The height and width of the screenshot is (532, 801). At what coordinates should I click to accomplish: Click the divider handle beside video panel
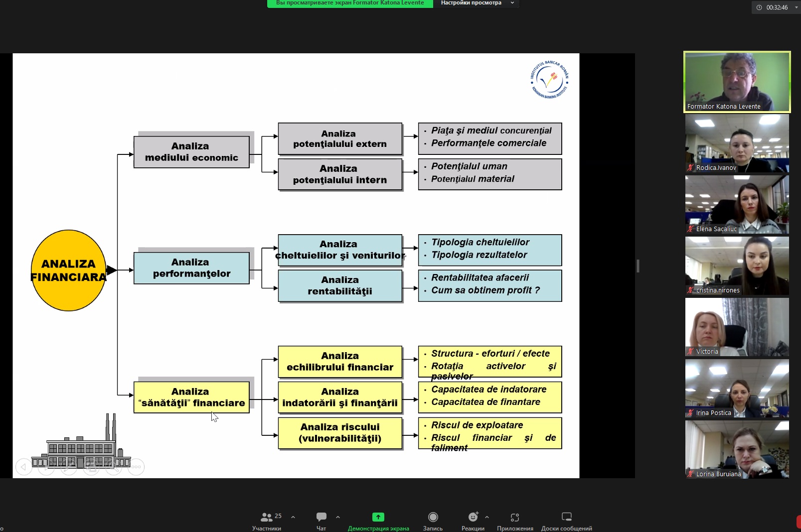638,266
